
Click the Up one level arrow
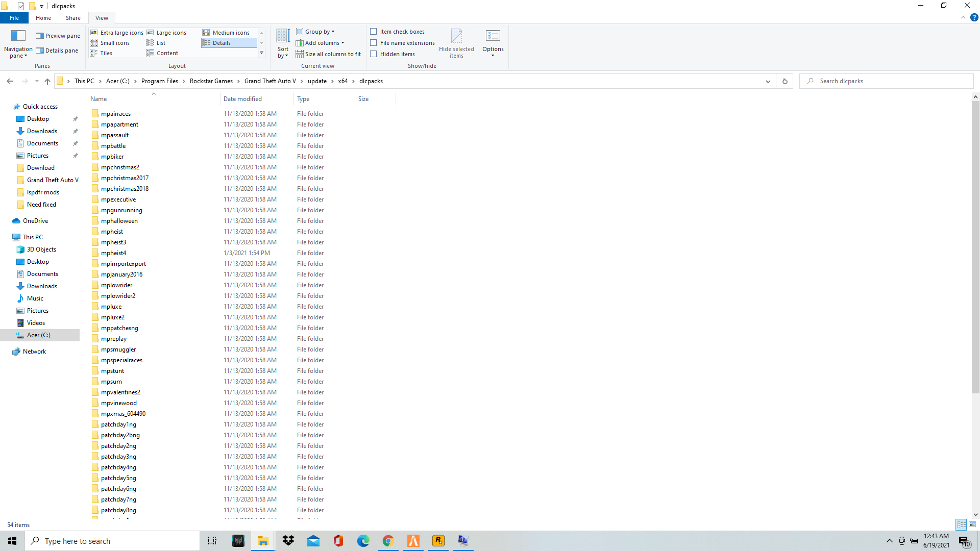(47, 81)
